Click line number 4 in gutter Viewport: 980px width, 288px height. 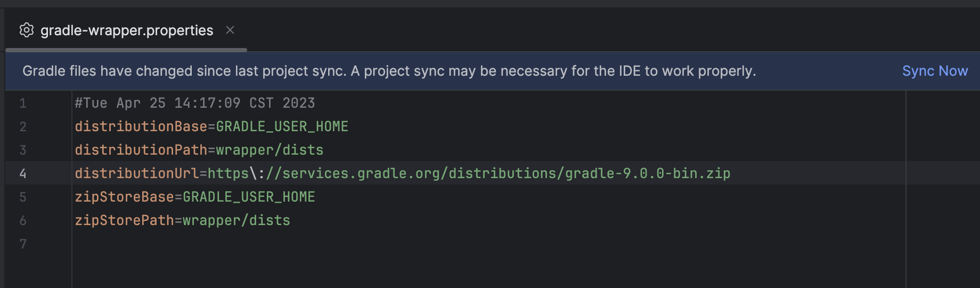(23, 173)
